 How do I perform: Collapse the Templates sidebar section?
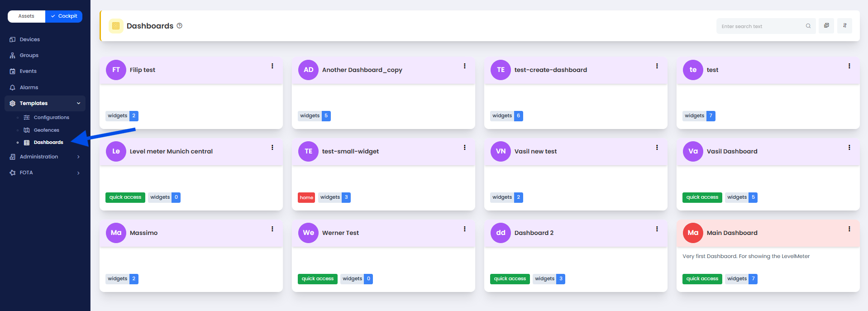(x=78, y=103)
